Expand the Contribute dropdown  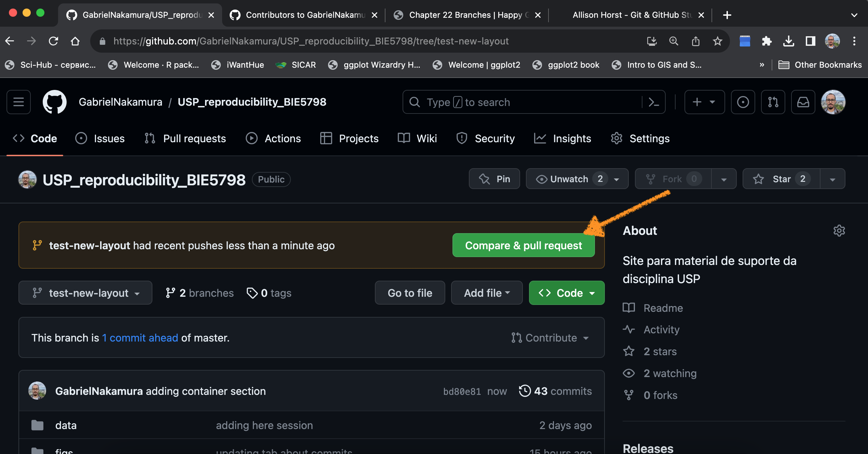(x=550, y=338)
